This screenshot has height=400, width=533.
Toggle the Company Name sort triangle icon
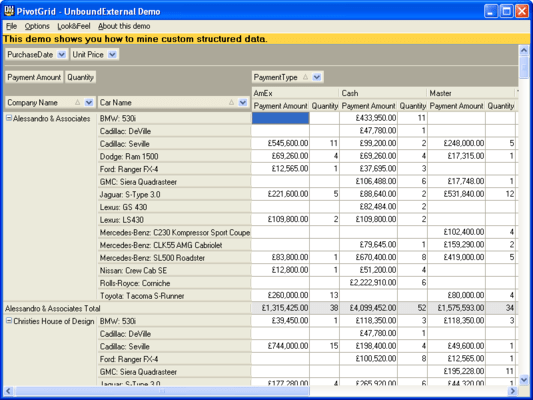click(78, 102)
